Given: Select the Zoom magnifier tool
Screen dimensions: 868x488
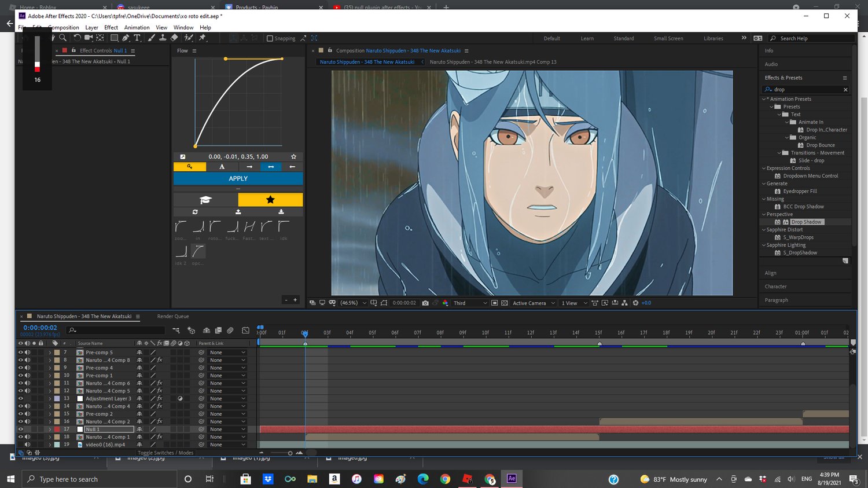Looking at the screenshot, I should pos(62,38).
